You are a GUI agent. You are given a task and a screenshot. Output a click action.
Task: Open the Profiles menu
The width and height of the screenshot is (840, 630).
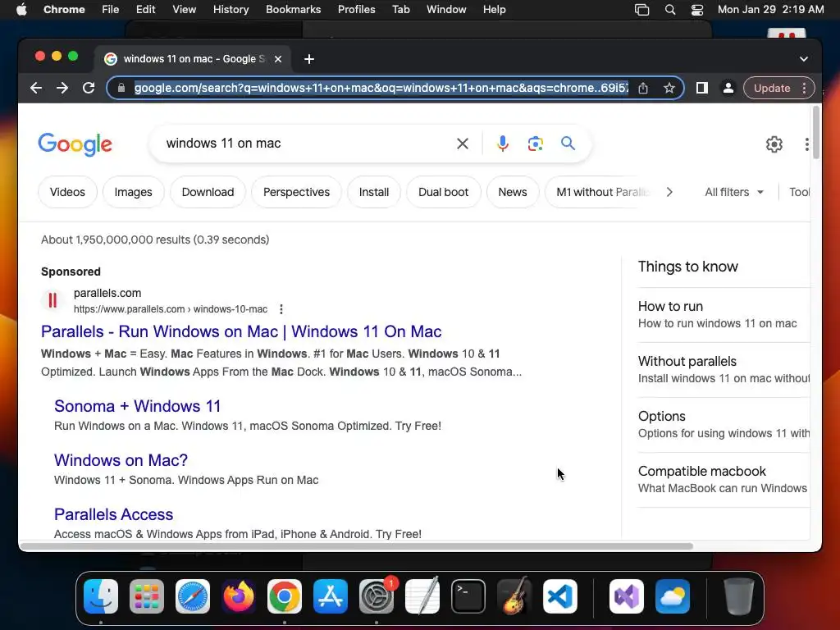point(356,10)
